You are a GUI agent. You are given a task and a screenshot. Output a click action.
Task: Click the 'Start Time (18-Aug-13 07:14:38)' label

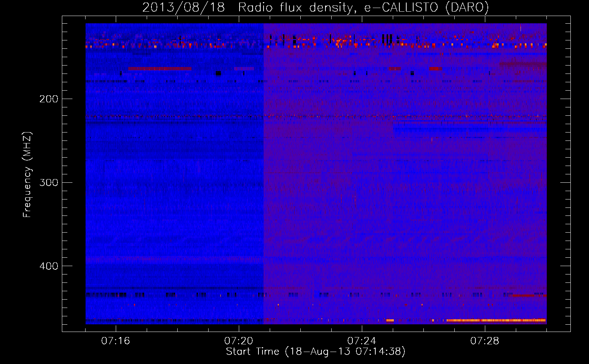pos(316,352)
